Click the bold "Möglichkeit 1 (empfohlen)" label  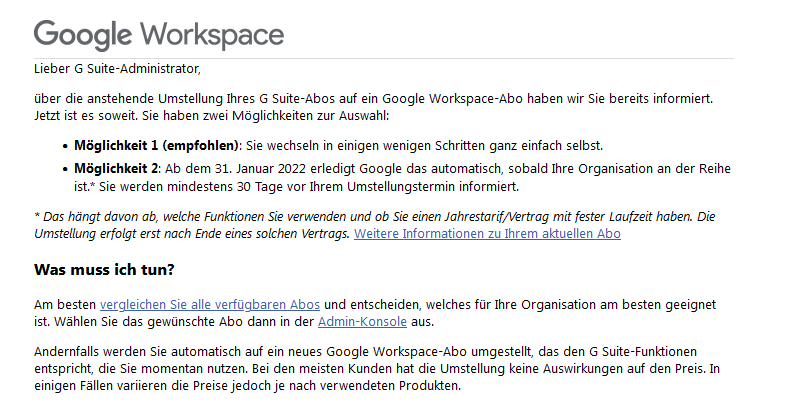(x=157, y=145)
